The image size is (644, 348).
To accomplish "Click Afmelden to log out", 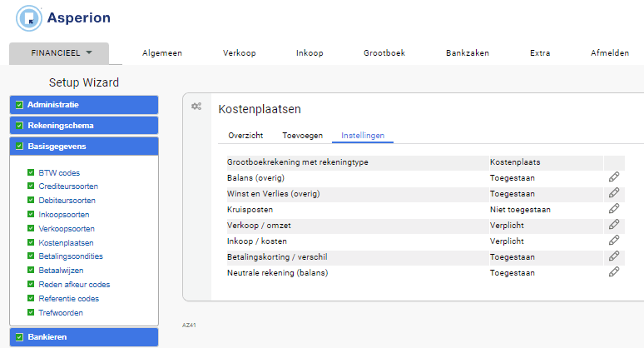I will [610, 53].
